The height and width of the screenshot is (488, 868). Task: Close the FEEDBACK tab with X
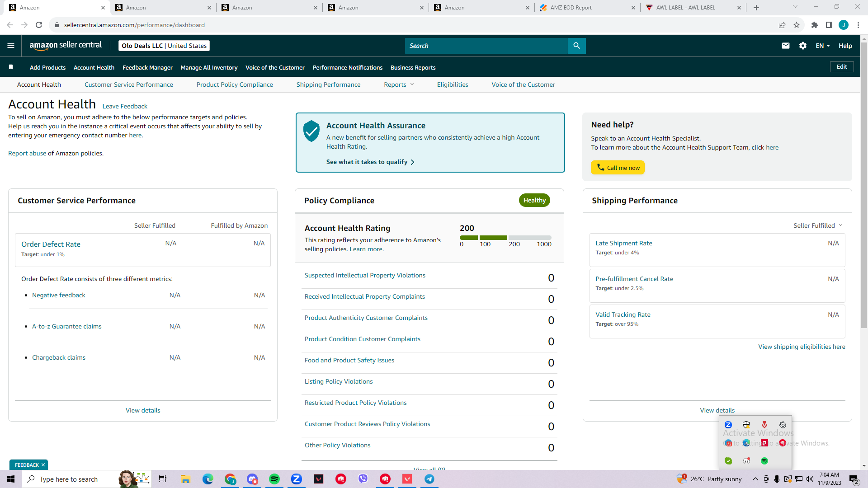[43, 465]
